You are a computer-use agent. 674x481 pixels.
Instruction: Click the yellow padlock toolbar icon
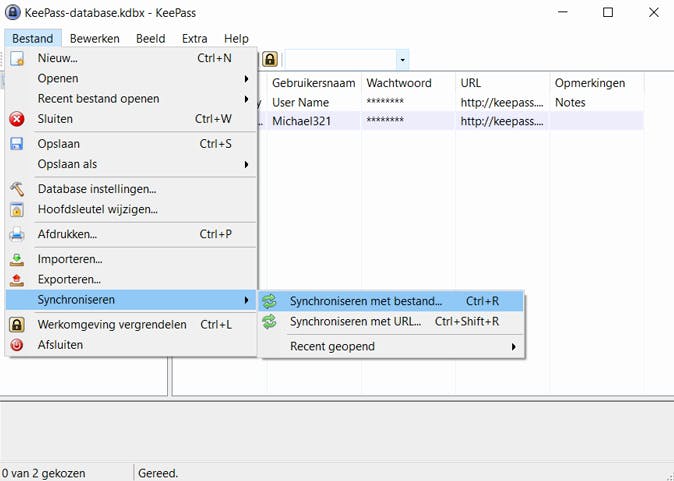pos(270,60)
